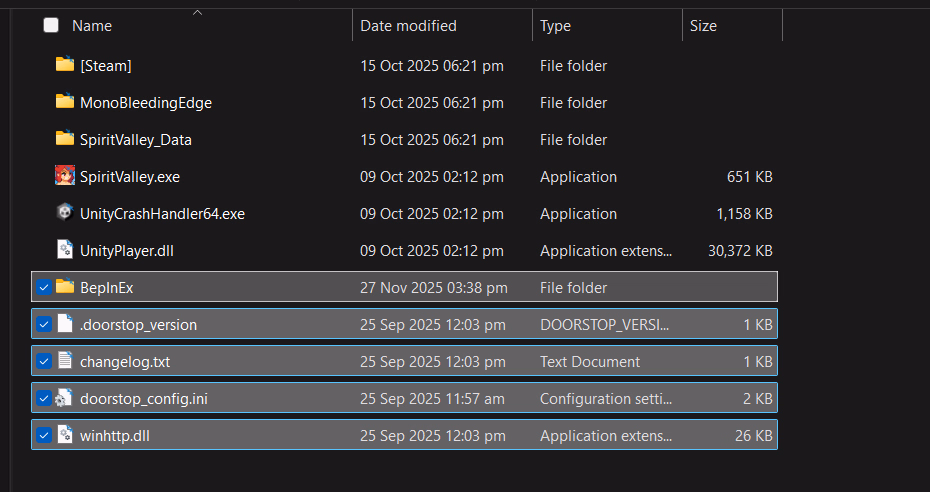Sort by the Size column header

click(703, 26)
